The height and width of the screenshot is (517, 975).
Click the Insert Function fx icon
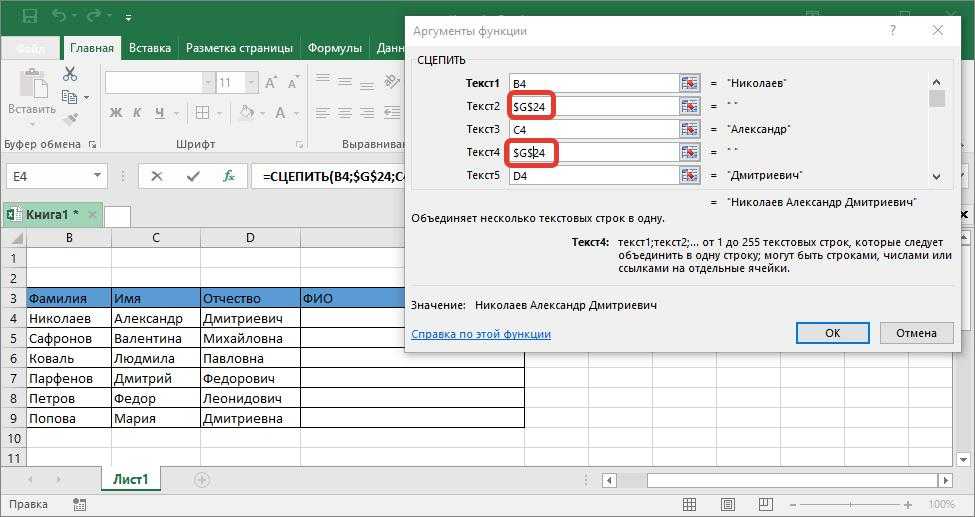coord(229,176)
